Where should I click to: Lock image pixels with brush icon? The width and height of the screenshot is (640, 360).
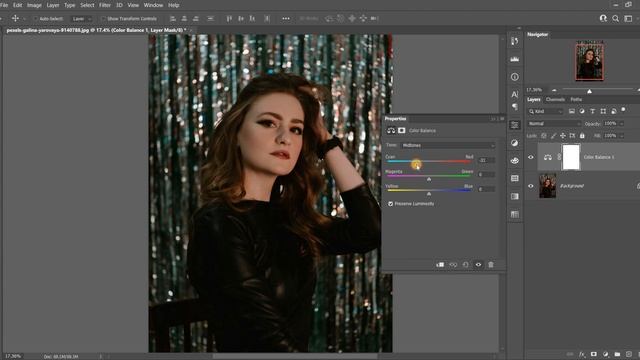click(x=553, y=136)
